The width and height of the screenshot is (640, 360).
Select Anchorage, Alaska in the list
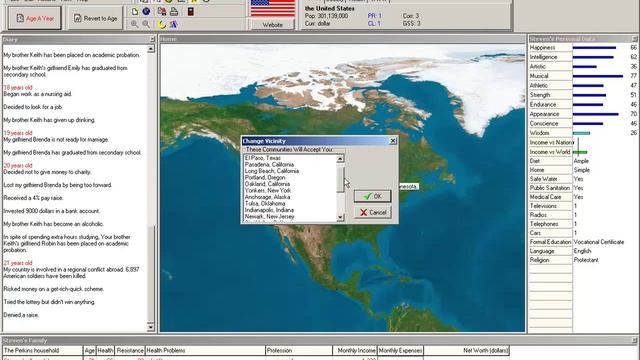click(267, 197)
